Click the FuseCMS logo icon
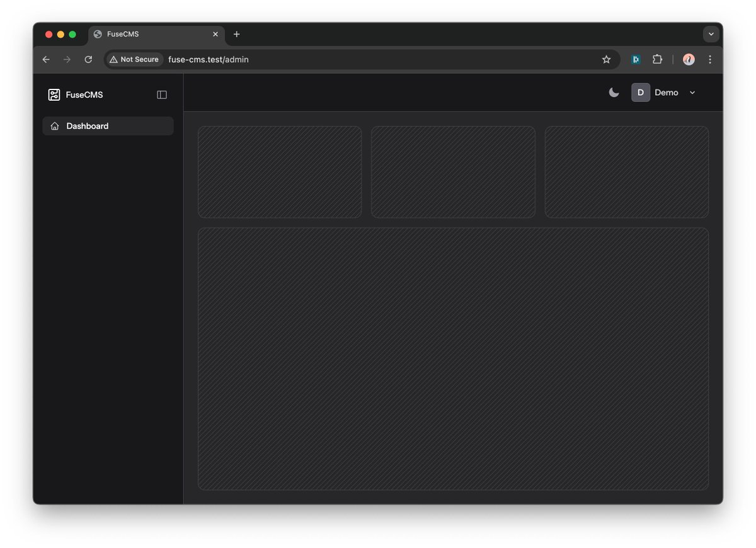 (x=54, y=94)
